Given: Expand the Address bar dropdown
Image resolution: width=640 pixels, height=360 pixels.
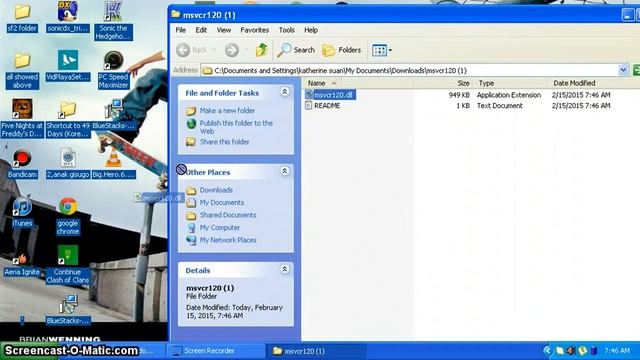Looking at the screenshot, I should (623, 70).
